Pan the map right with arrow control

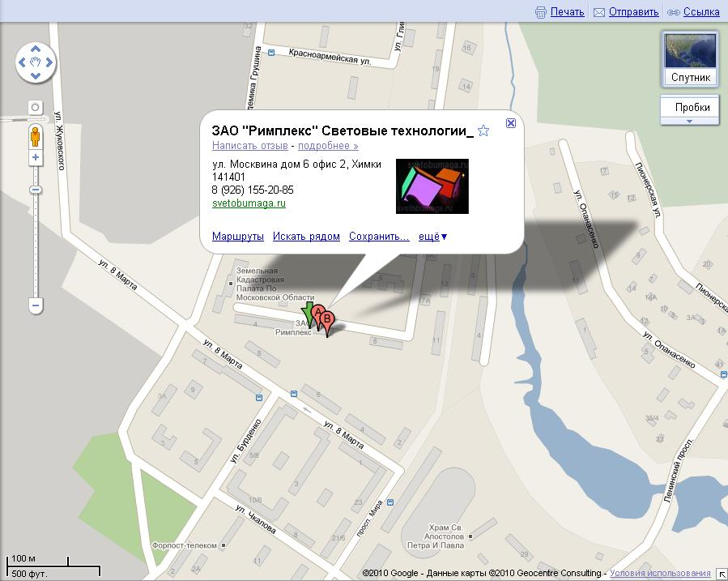click(49, 61)
